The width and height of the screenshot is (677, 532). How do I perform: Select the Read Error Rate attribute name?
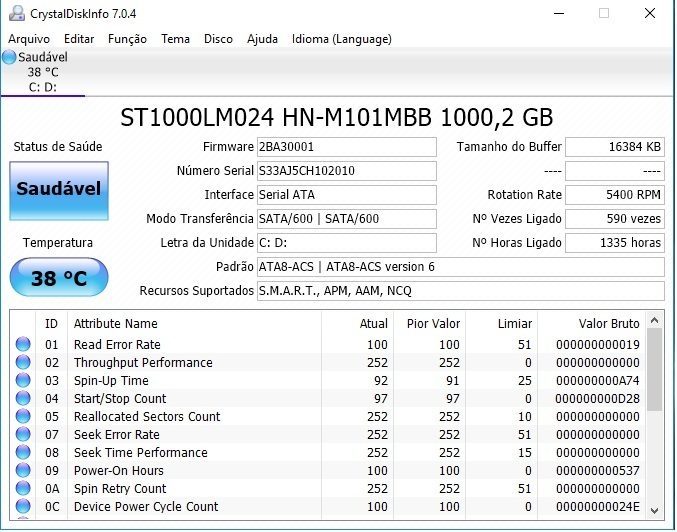(x=117, y=345)
